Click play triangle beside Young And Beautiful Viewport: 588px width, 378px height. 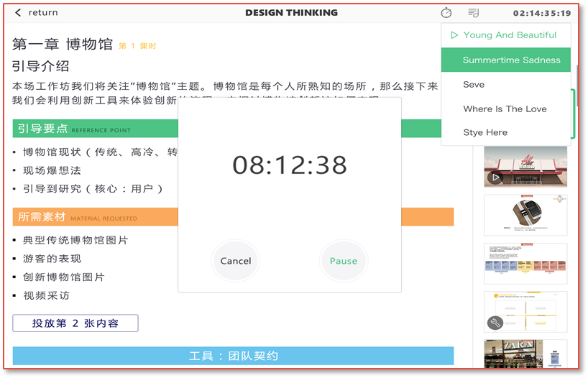(454, 35)
